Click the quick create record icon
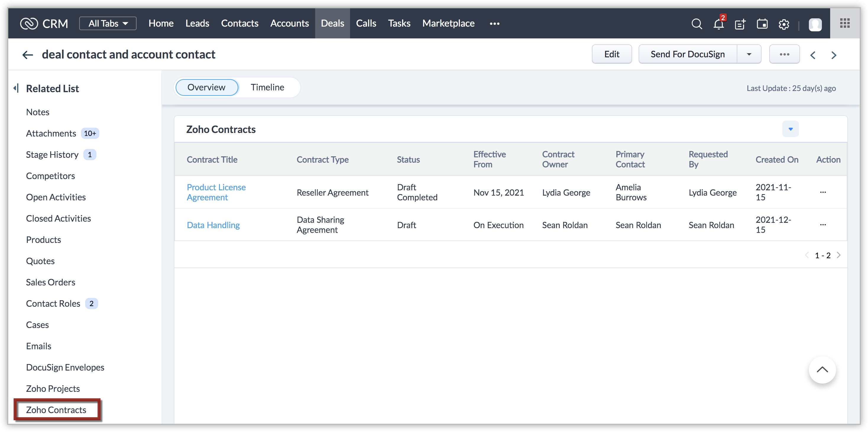The image size is (868, 432). pos(740,24)
